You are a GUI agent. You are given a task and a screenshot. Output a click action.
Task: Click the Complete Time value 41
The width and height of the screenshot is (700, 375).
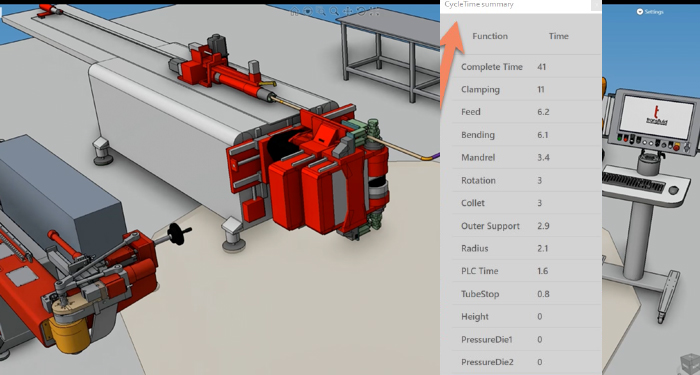pos(542,67)
